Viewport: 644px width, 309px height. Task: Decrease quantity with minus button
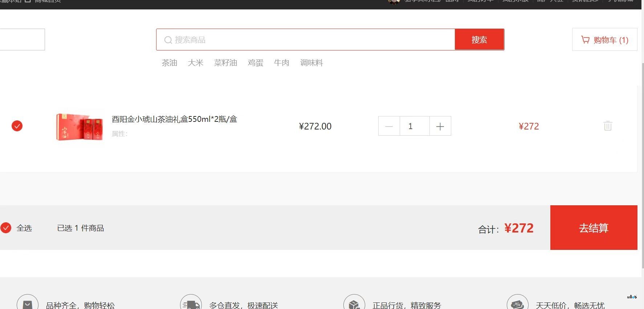[x=389, y=126]
